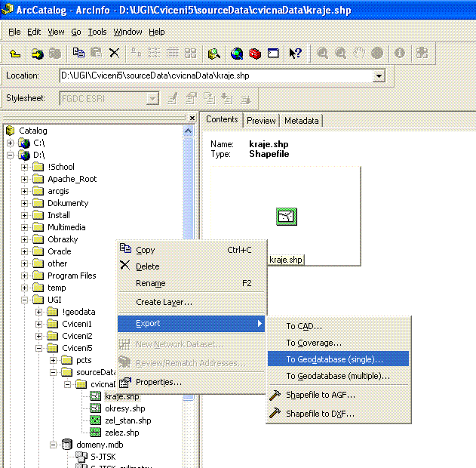476x468 pixels.
Task: Switch to the Preview tab
Action: point(261,121)
